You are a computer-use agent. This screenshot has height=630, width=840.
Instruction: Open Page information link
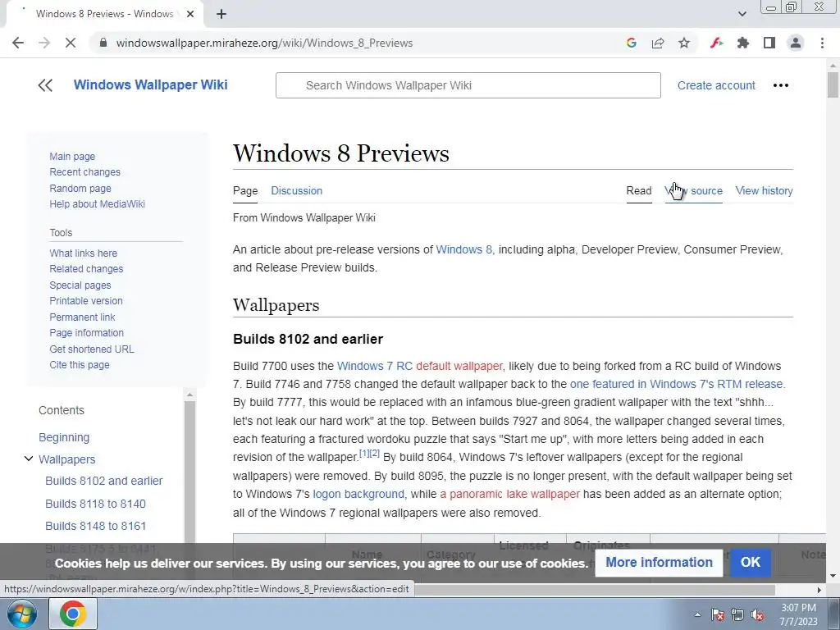pyautogui.click(x=86, y=333)
